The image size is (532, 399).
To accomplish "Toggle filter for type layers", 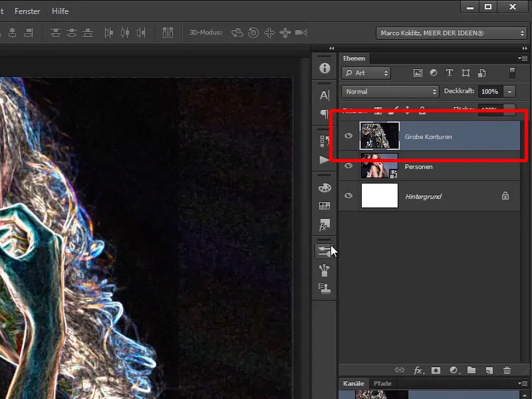I will (x=450, y=72).
